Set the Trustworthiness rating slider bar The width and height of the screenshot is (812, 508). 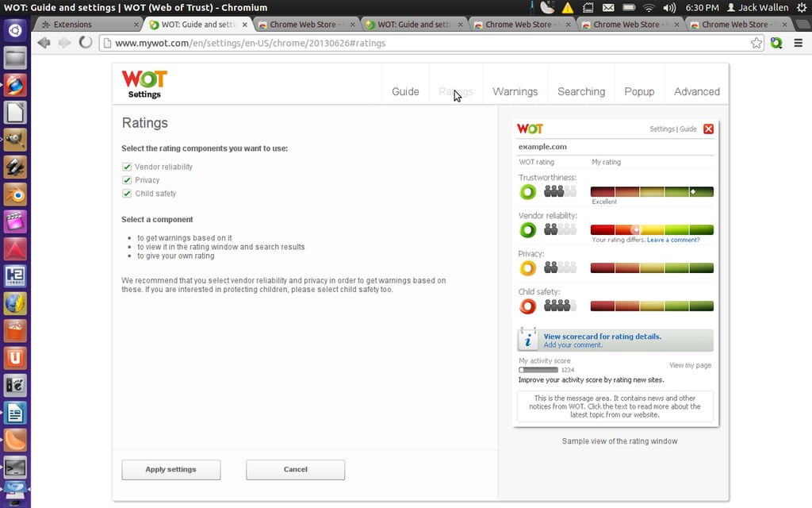pyautogui.click(x=652, y=192)
